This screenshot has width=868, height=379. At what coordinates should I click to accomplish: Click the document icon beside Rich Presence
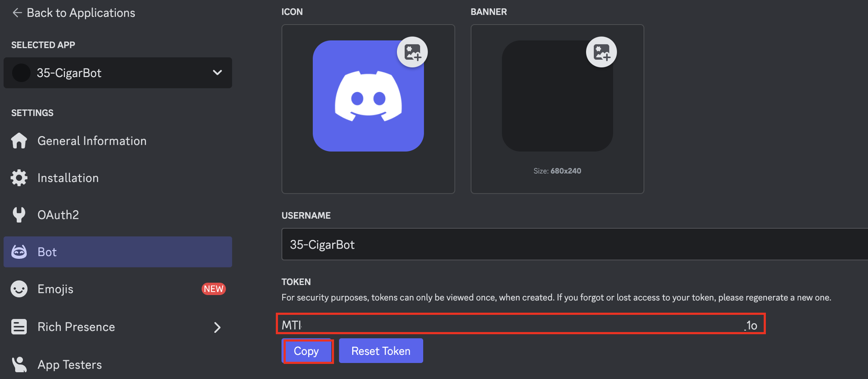click(19, 327)
